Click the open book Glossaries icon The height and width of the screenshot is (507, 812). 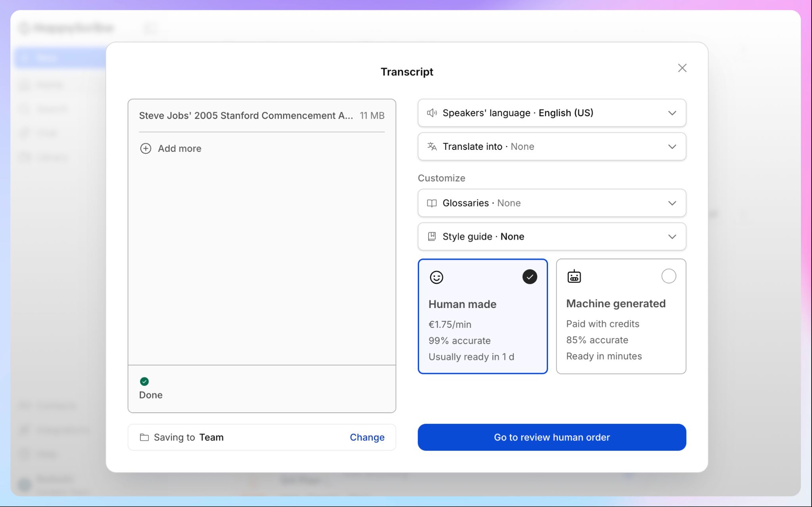pos(432,203)
